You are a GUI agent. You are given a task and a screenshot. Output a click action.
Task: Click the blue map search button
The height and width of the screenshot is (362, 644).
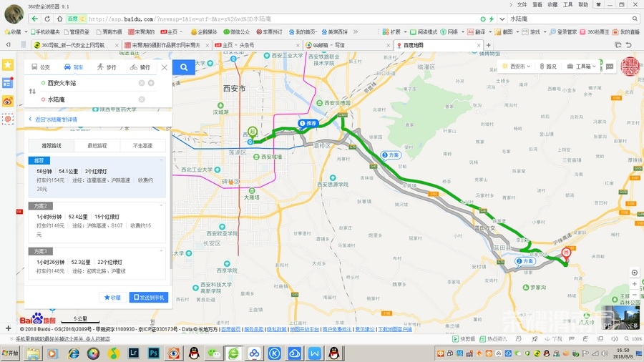pos(184,67)
